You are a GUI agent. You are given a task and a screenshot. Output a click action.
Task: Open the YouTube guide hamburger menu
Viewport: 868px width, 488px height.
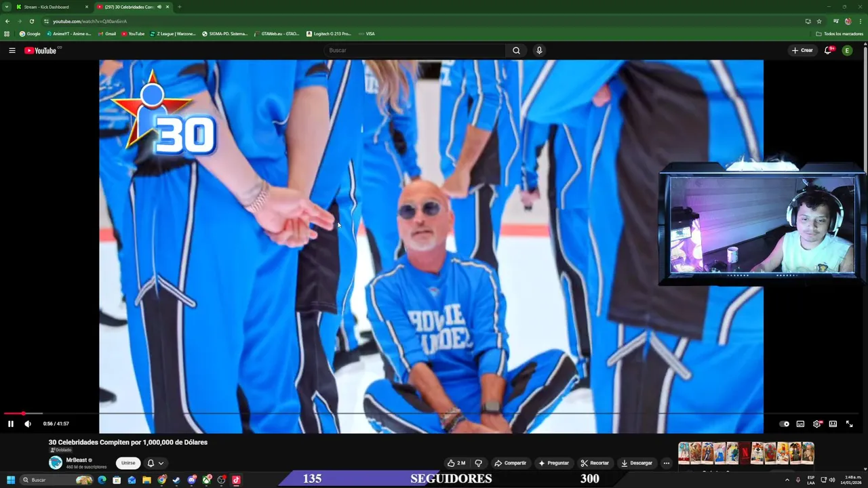tap(12, 50)
